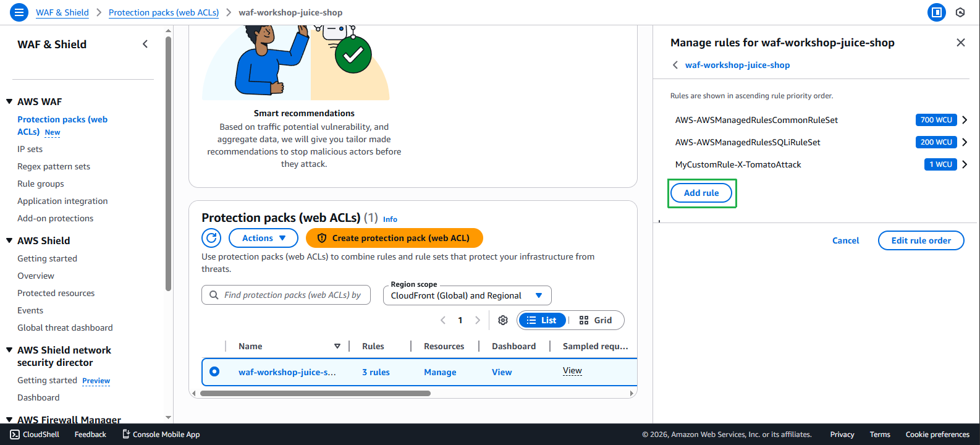
Task: Click the horizontal table scrollbar
Action: pos(315,393)
